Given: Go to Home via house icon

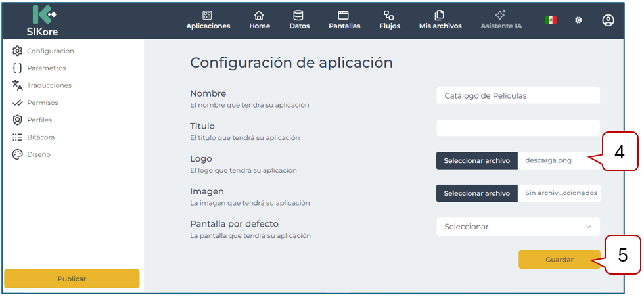Looking at the screenshot, I should pos(260,15).
